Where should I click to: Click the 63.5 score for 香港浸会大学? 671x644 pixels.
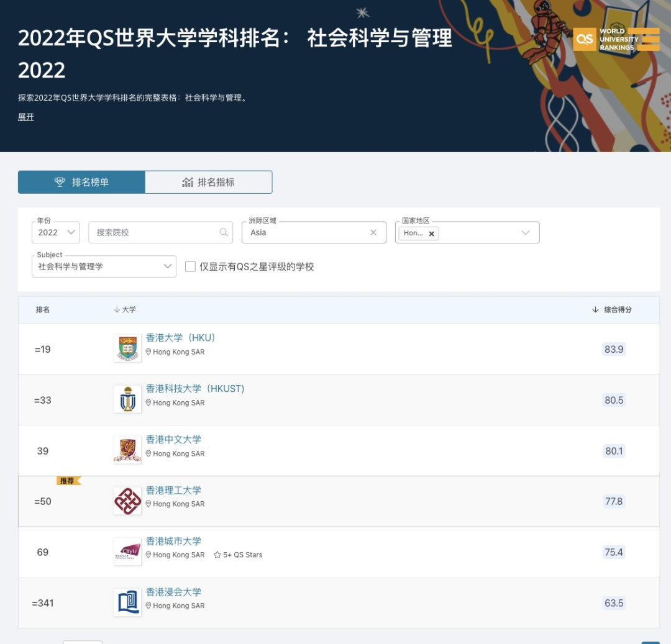[614, 603]
